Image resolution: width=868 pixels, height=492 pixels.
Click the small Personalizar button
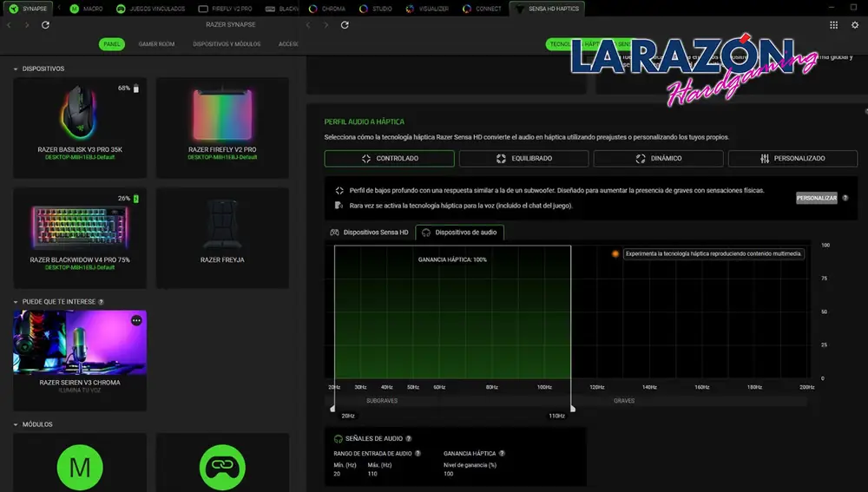[x=817, y=198]
